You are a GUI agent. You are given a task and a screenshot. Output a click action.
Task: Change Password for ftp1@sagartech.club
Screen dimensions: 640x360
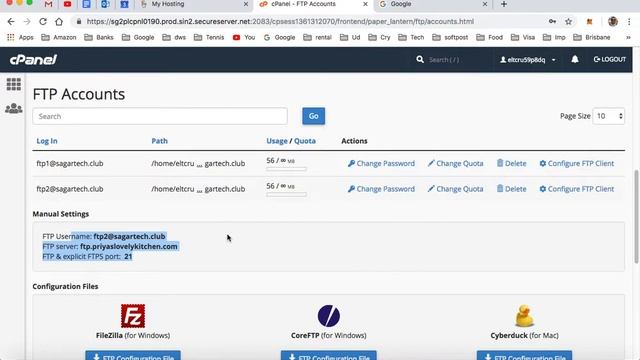coord(381,163)
